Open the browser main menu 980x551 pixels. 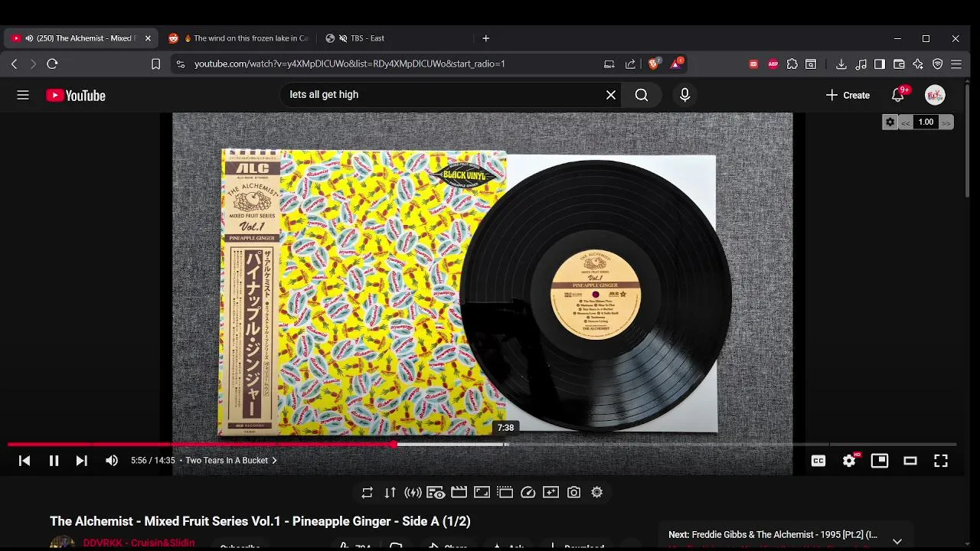(x=956, y=64)
